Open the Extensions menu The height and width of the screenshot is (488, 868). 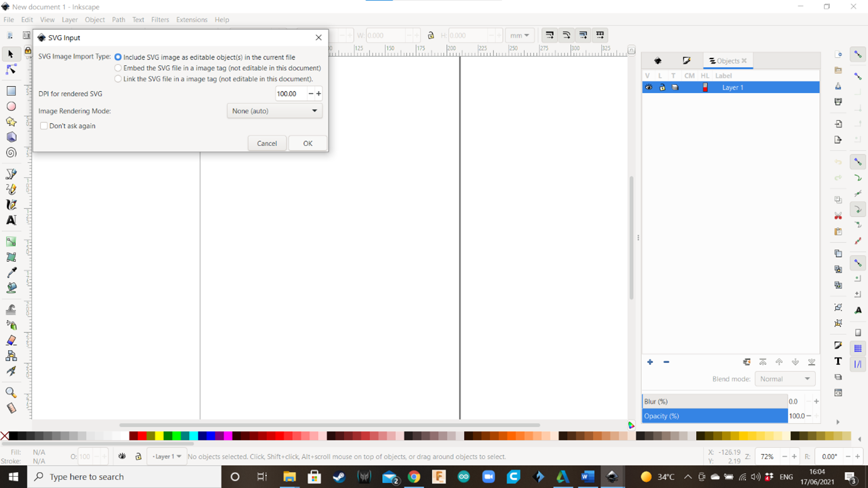click(192, 19)
